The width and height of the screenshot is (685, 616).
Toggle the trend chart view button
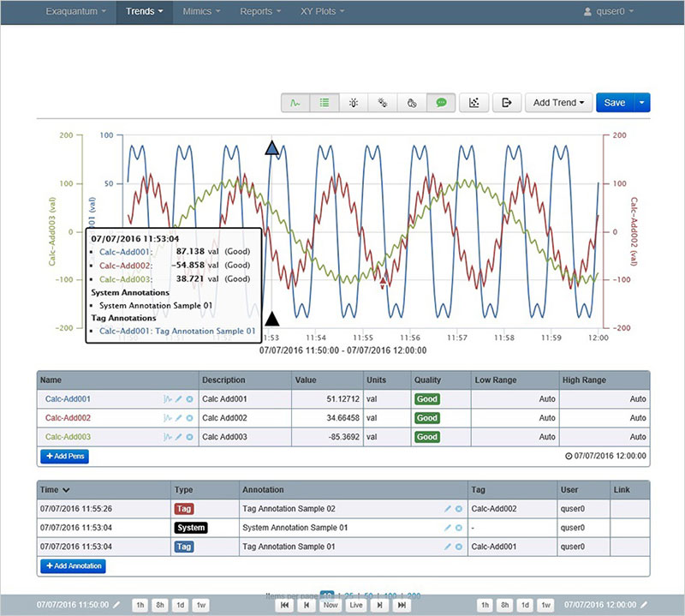pos(295,103)
